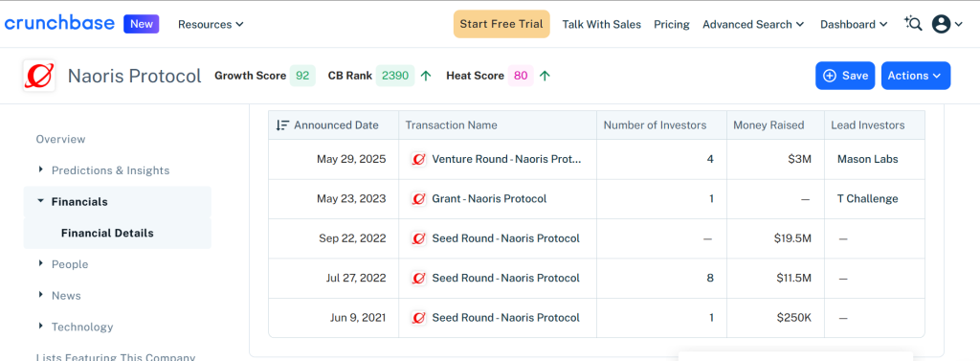The image size is (980, 361).
Task: Click the Crunchbase home logo
Action: pyautogui.click(x=59, y=24)
